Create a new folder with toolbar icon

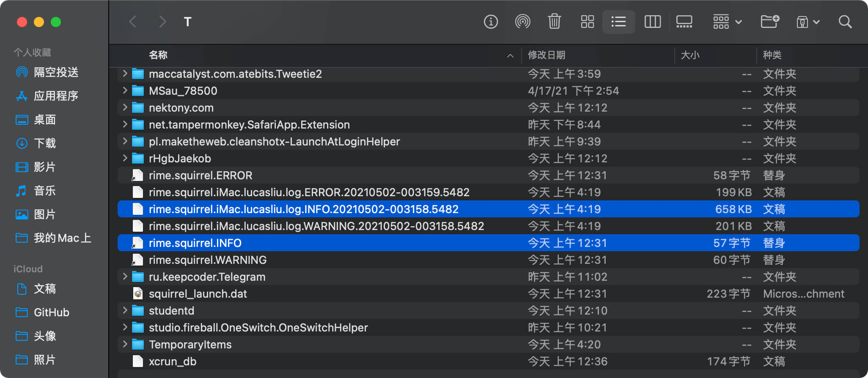pyautogui.click(x=770, y=22)
